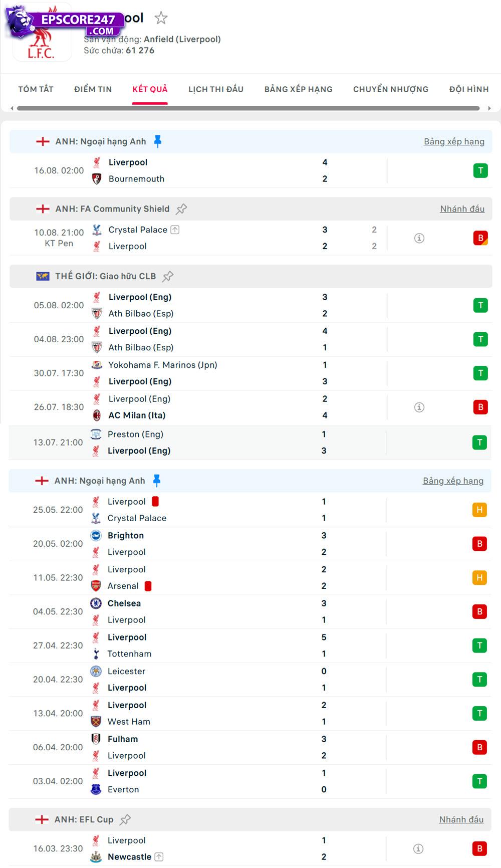Switch to the TÓM TẮT tab

[36, 89]
